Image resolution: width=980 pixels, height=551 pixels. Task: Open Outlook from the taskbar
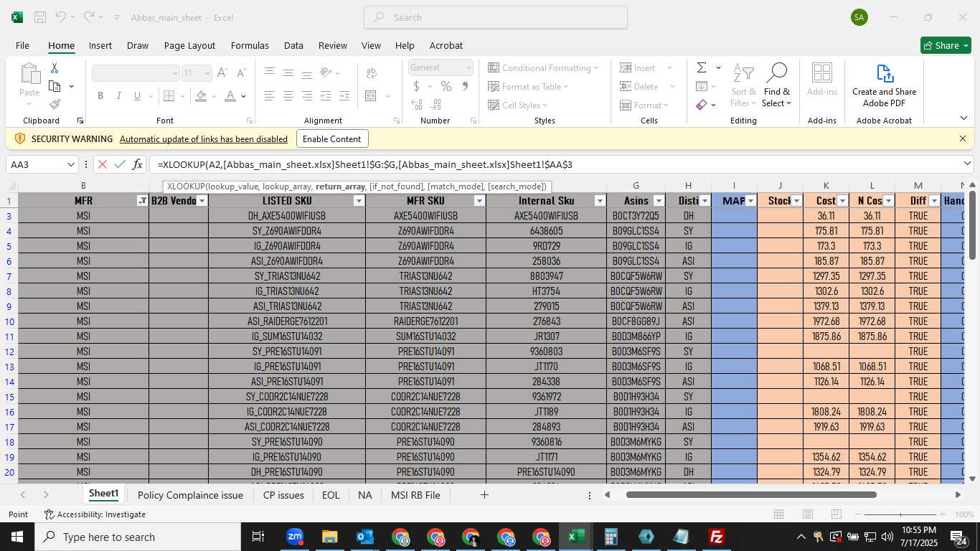tap(365, 537)
